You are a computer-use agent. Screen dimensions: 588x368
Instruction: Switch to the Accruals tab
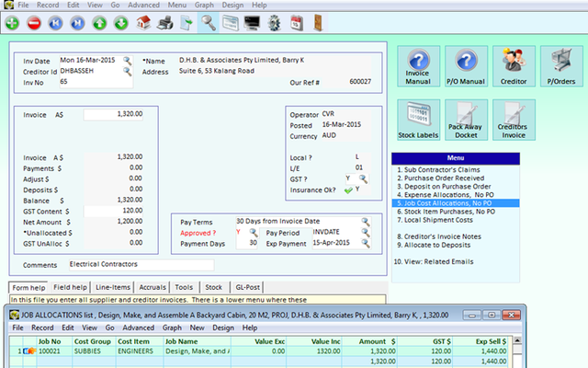coord(153,287)
